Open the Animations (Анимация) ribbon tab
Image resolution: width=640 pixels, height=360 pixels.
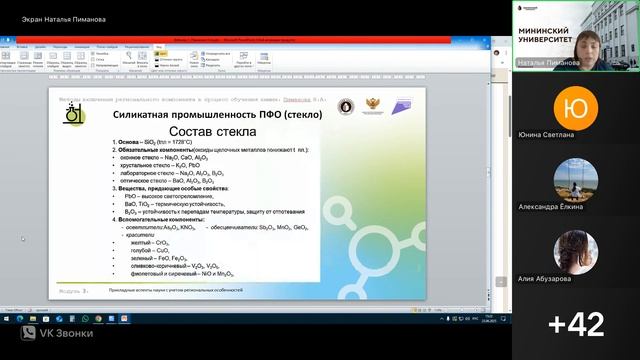pos(82,47)
